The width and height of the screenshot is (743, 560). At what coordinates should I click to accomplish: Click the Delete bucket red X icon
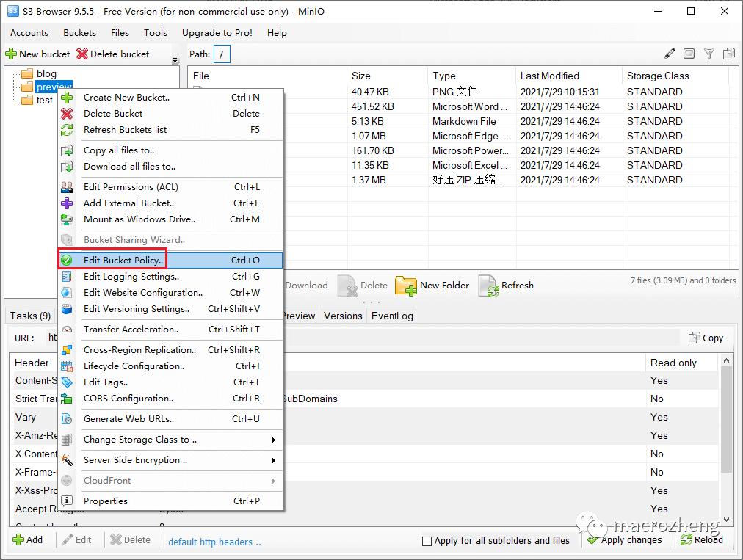tap(82, 54)
